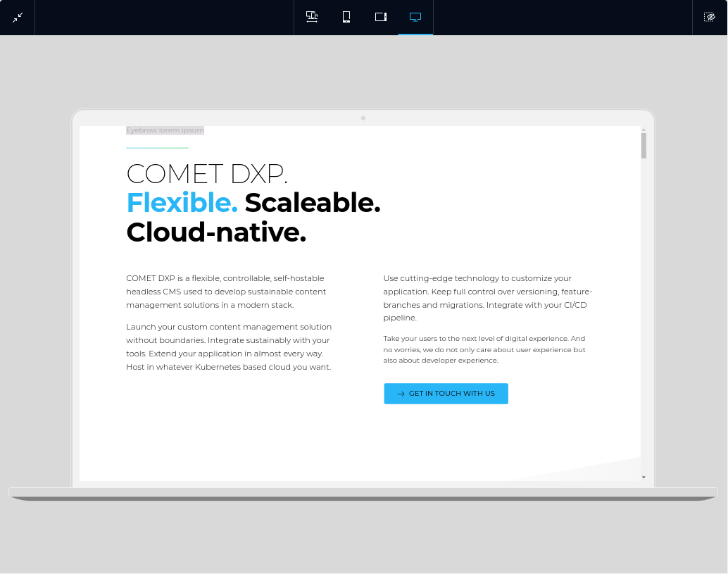This screenshot has height=574, width=728.
Task: Switch to mobile device preview
Action: [x=346, y=16]
